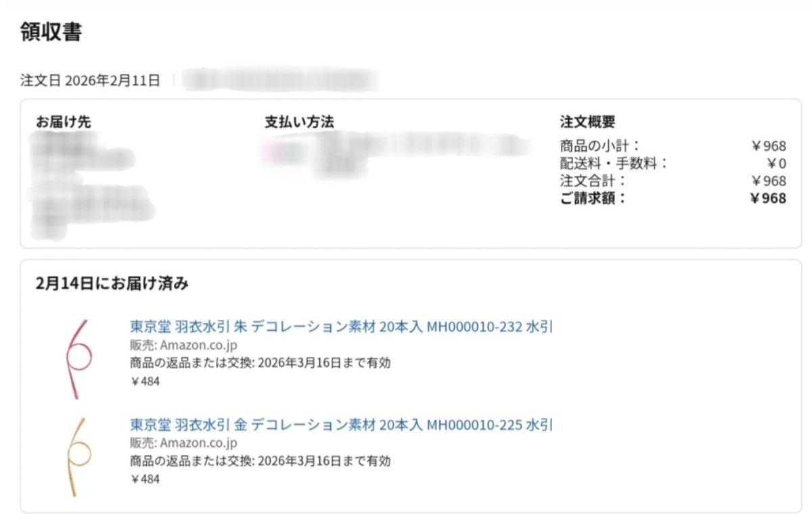Image resolution: width=812 pixels, height=520 pixels.
Task: Select the 配送料・手数料 shipping fee row
Action: (673, 163)
